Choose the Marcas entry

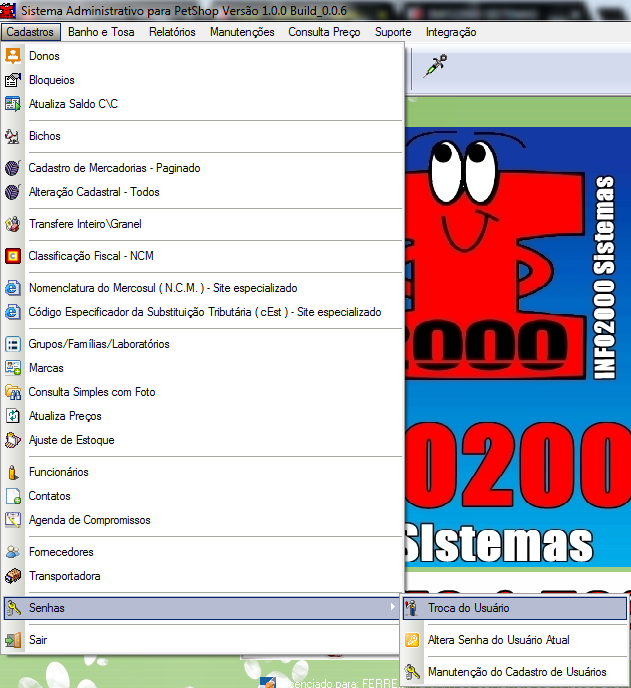point(203,368)
